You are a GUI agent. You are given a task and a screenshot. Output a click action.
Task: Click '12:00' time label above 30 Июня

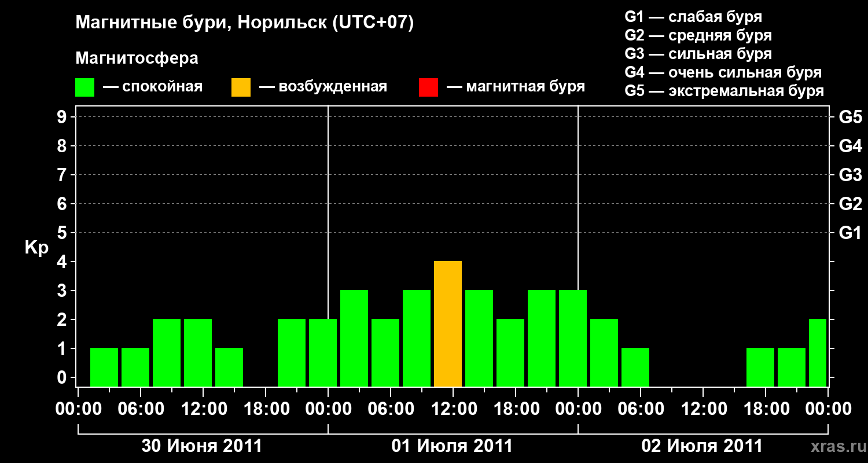pos(203,409)
